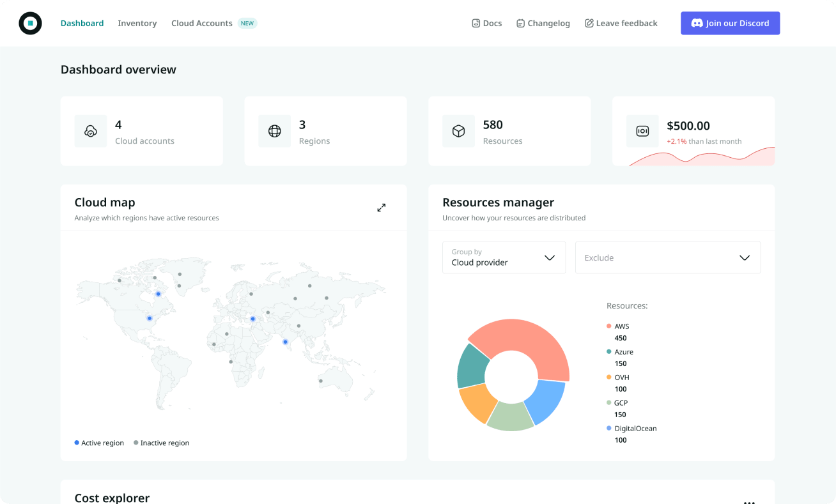Select the AWS color swatch in legend
The height and width of the screenshot is (504, 836).
point(609,326)
